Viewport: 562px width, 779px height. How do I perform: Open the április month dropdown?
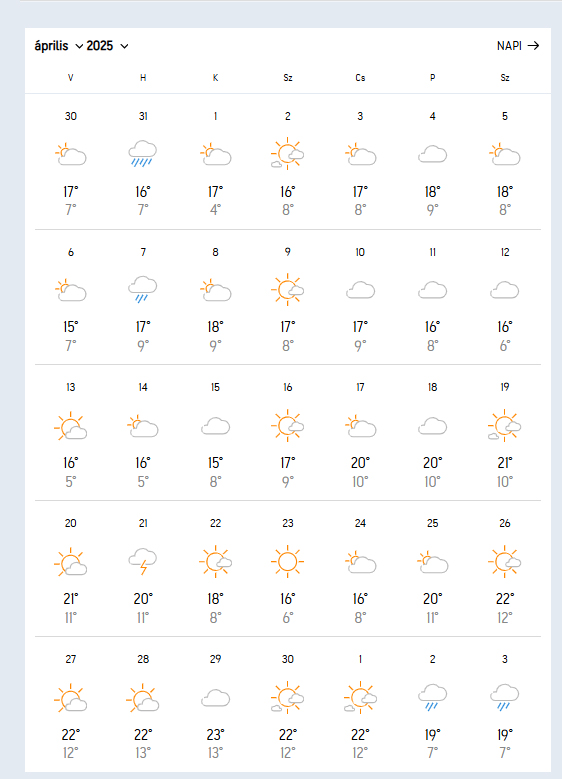point(59,46)
